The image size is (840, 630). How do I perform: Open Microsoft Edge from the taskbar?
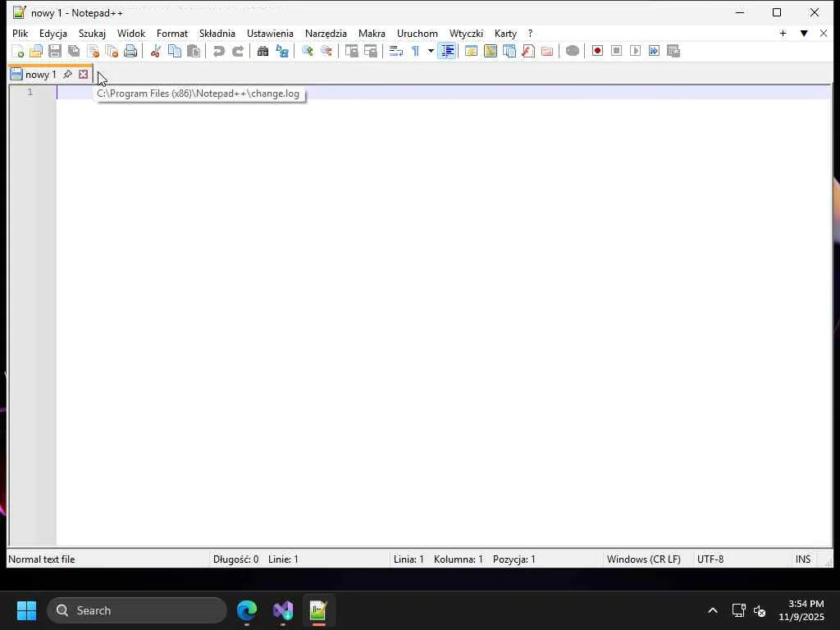click(x=247, y=610)
